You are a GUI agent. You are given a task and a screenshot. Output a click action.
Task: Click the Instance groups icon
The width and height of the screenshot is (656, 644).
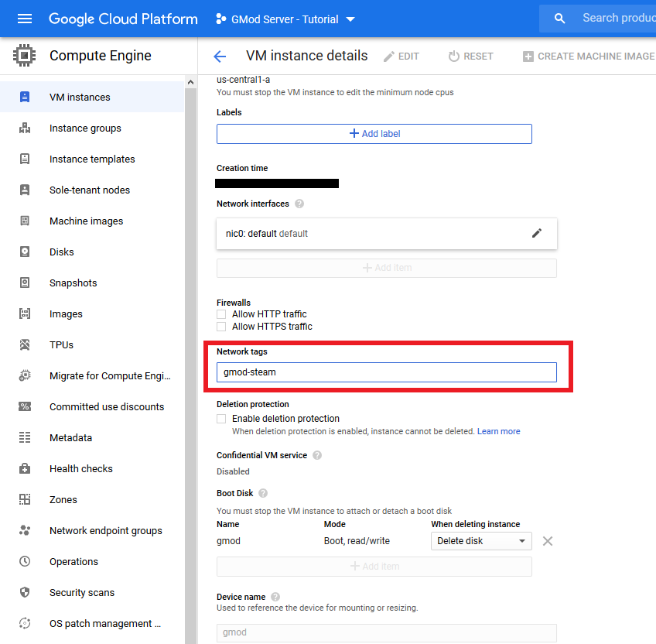[x=25, y=128]
